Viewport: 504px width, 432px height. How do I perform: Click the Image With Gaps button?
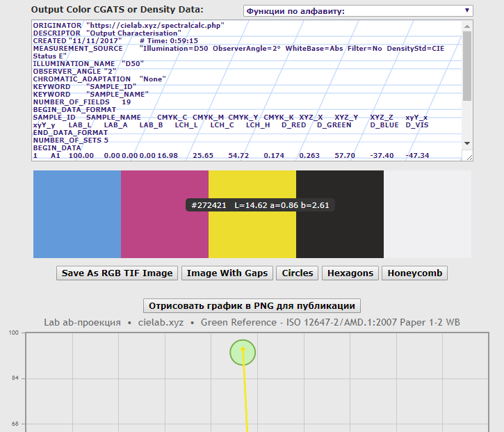227,273
